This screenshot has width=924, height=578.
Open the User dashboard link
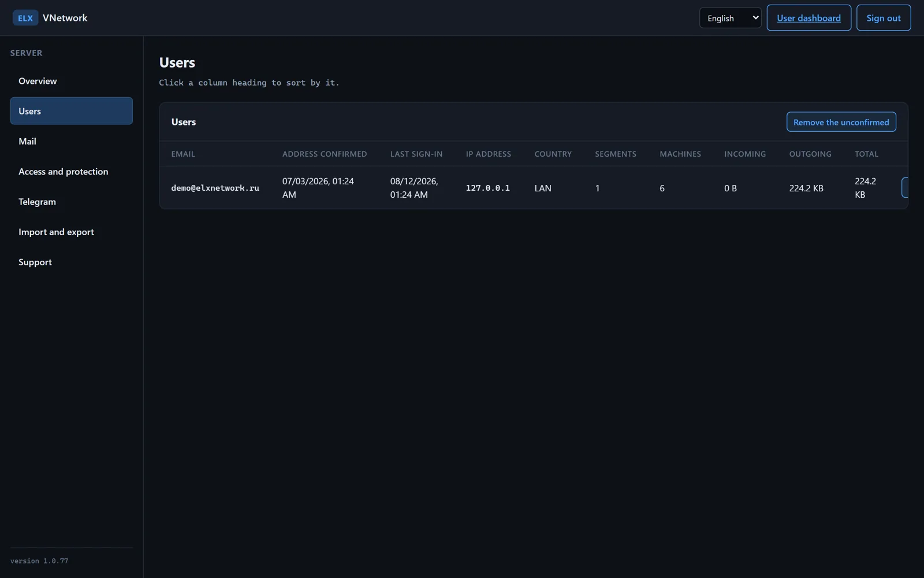tap(808, 18)
